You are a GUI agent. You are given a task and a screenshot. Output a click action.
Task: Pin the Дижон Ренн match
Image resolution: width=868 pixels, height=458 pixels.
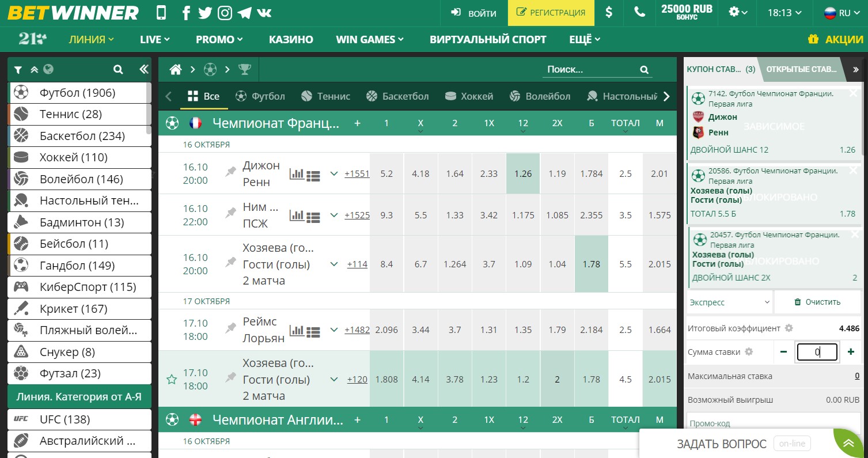pos(231,171)
